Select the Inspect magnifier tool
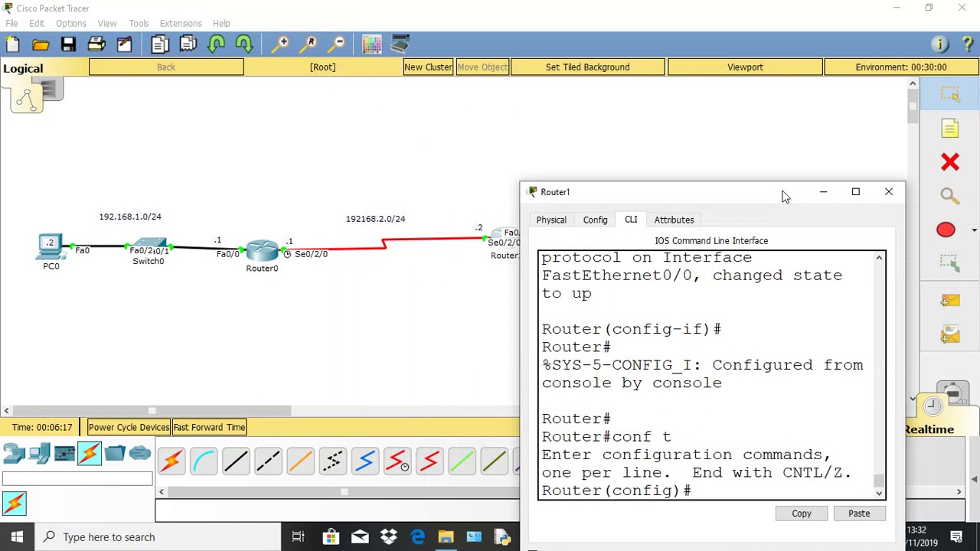Viewport: 980px width, 551px height. [x=950, y=196]
